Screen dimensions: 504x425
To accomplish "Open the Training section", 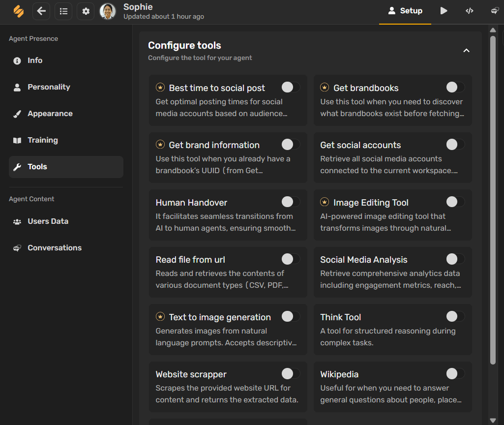I will coord(66,140).
